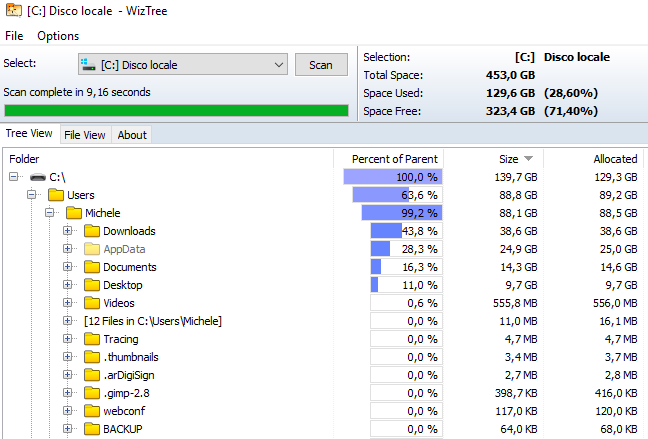Click the .thumbnails folder icon

coord(92,357)
